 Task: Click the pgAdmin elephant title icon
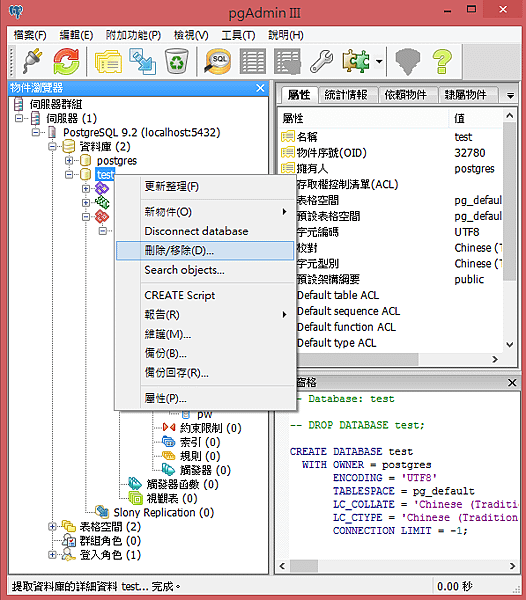[16, 11]
